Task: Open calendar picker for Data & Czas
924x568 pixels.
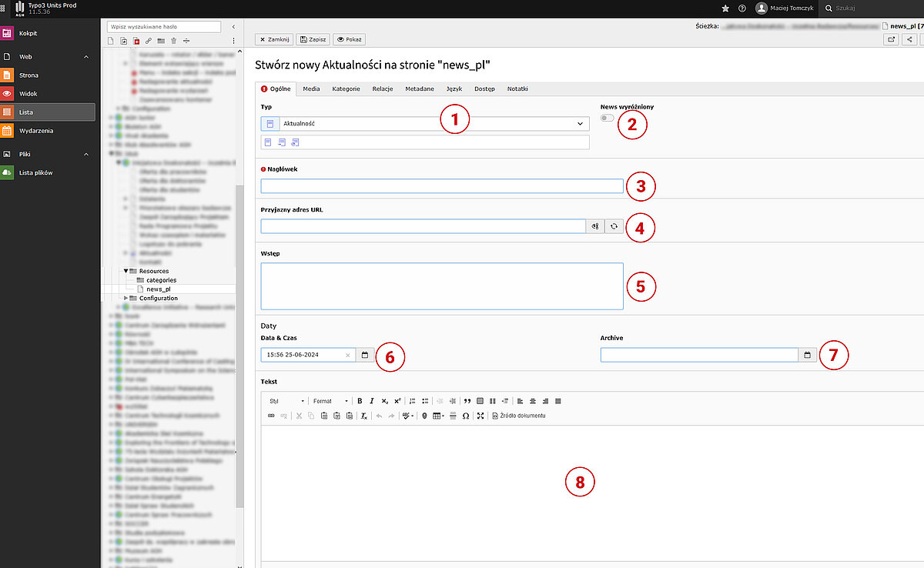Action: (x=366, y=355)
